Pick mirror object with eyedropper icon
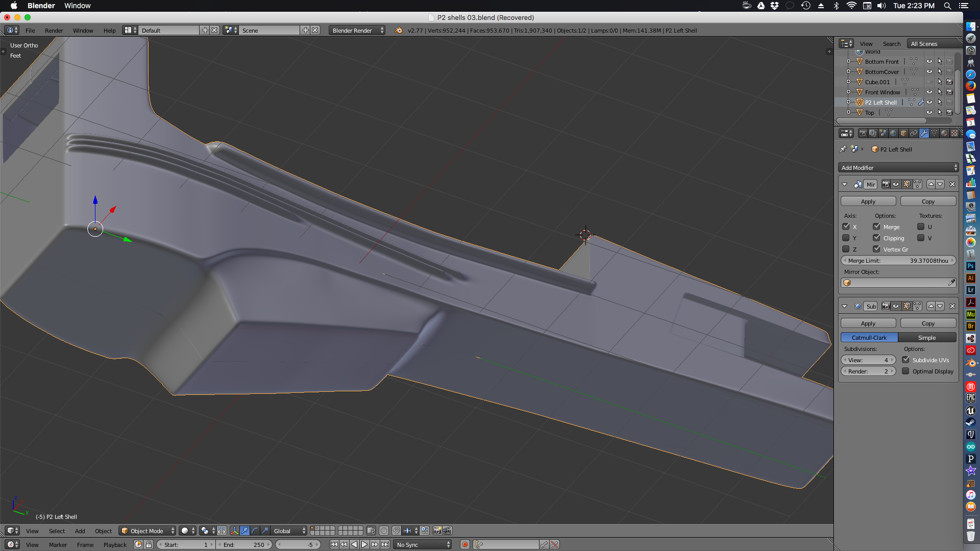980x551 pixels. pos(951,283)
